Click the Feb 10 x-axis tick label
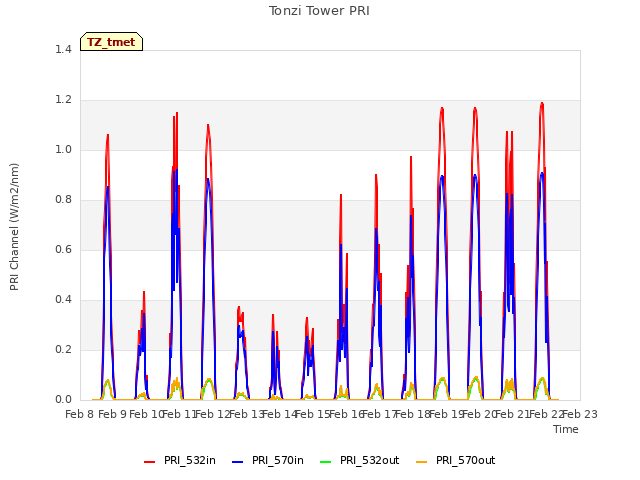This screenshot has height=480, width=640. click(146, 414)
